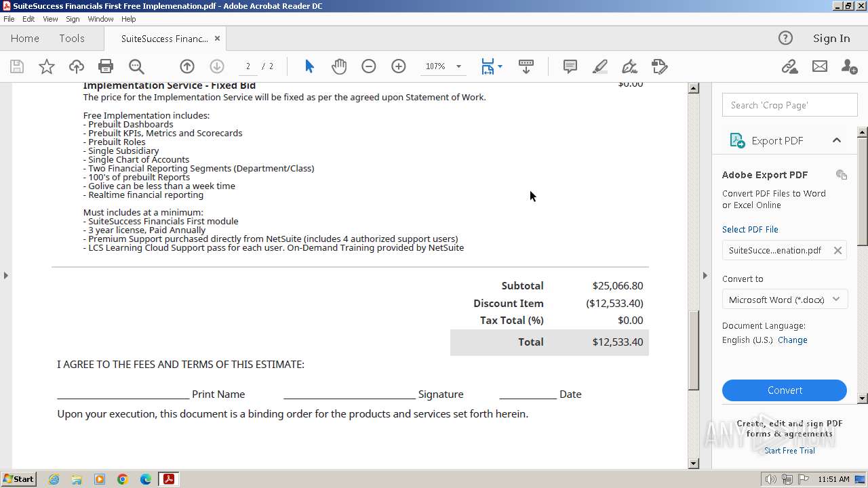Click the document scrollbar down arrow
Screen dimensions: 868x488
tap(694, 464)
